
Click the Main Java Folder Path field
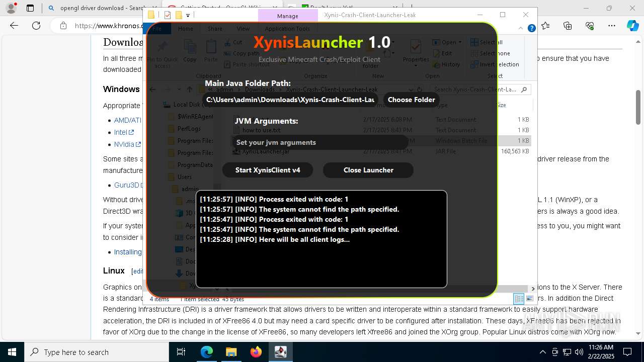[290, 100]
